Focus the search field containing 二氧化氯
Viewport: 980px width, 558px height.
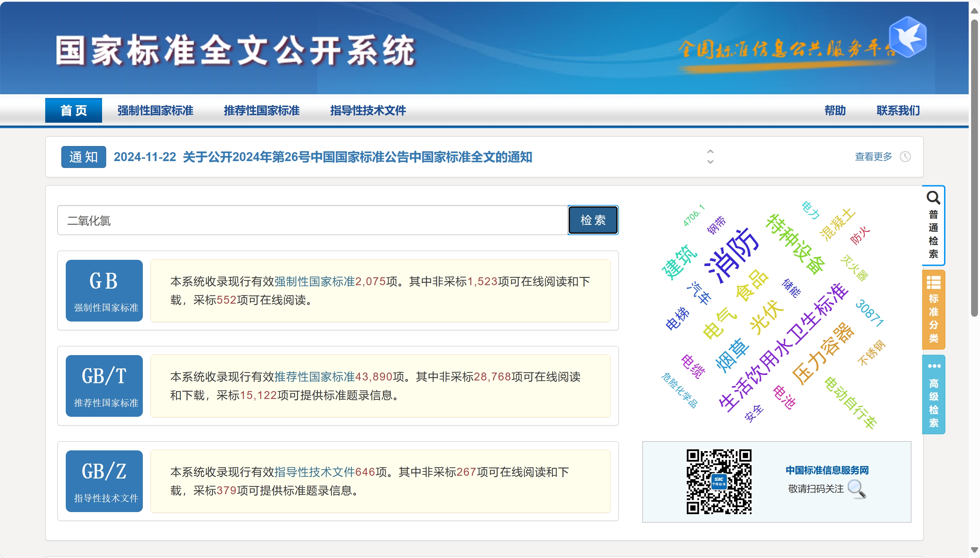(x=312, y=220)
